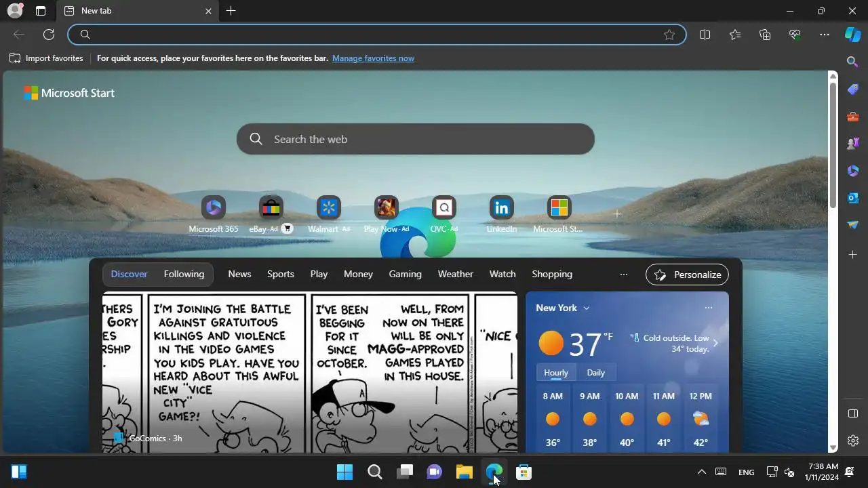The height and width of the screenshot is (488, 868).
Task: Show hidden system tray icons
Action: [x=702, y=472]
